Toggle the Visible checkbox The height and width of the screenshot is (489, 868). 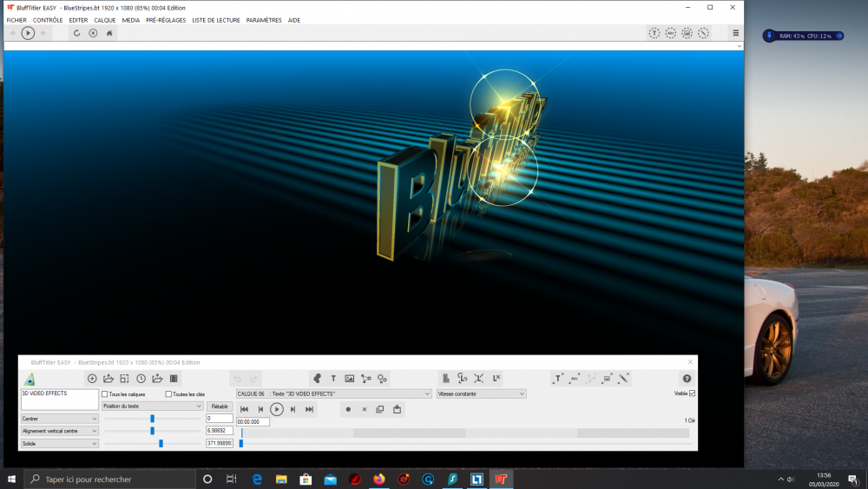click(692, 393)
